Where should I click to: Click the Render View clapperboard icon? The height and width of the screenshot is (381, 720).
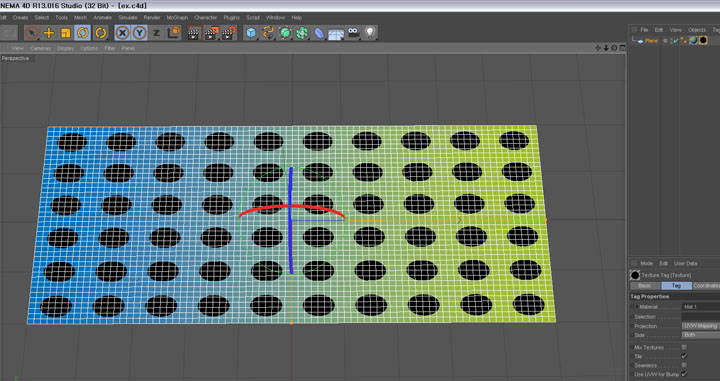point(194,33)
